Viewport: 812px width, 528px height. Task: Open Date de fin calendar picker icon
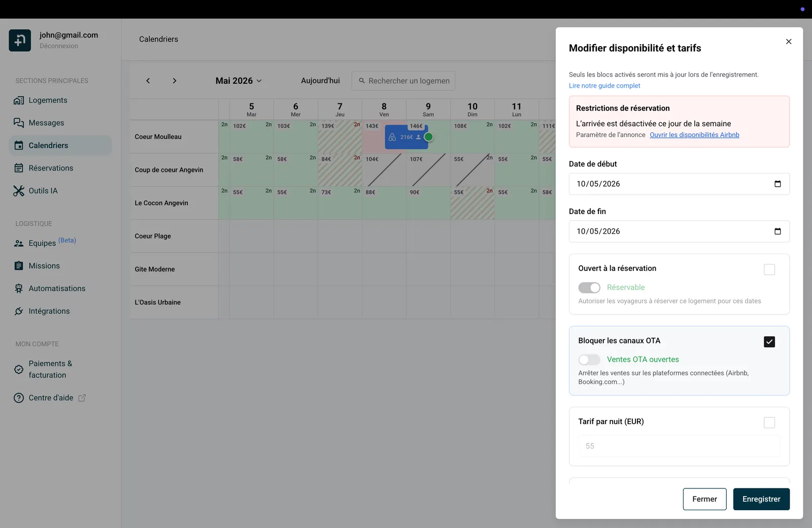[777, 231]
